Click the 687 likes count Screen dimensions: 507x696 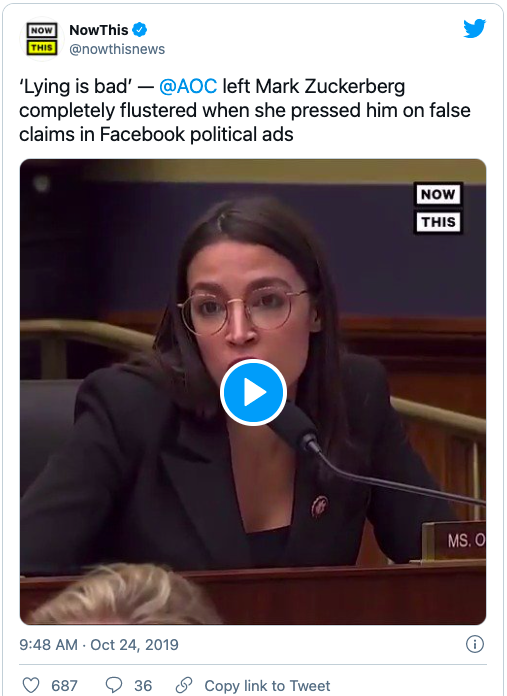pyautogui.click(x=64, y=686)
